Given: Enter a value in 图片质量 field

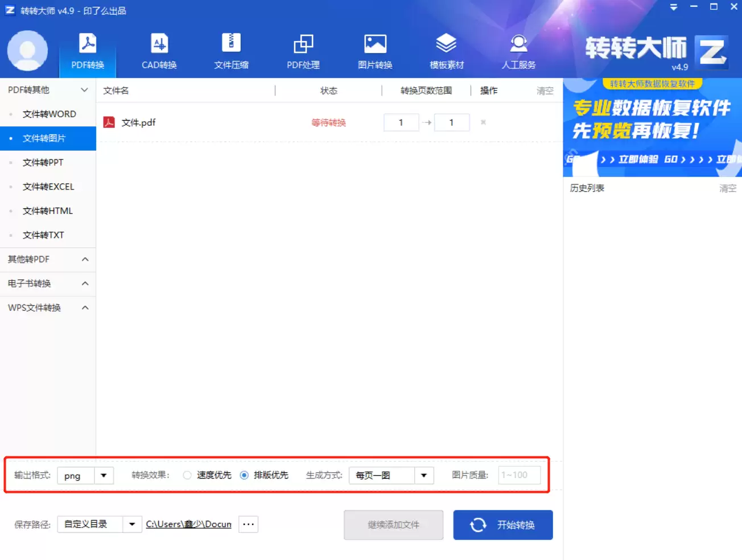Looking at the screenshot, I should [519, 475].
